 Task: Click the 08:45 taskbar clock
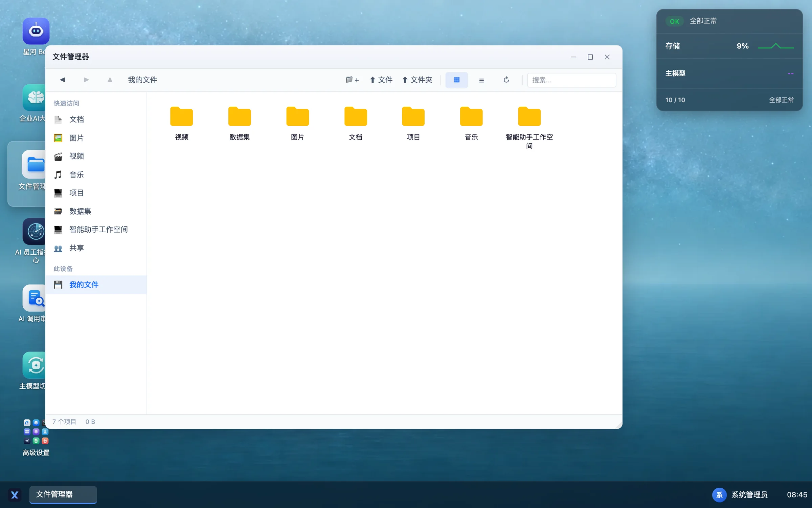coord(797,495)
